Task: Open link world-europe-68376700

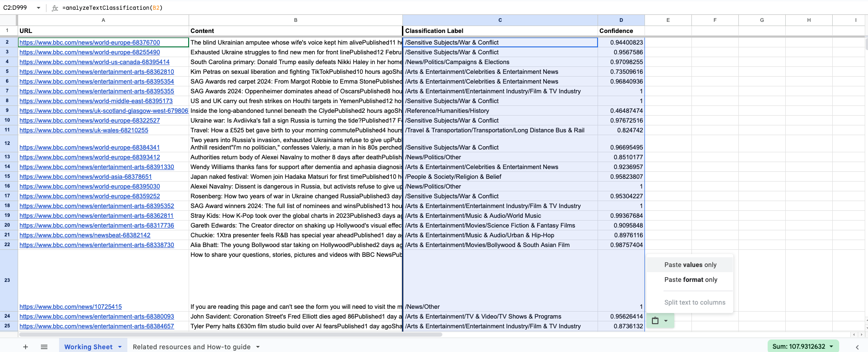Action: coord(90,42)
